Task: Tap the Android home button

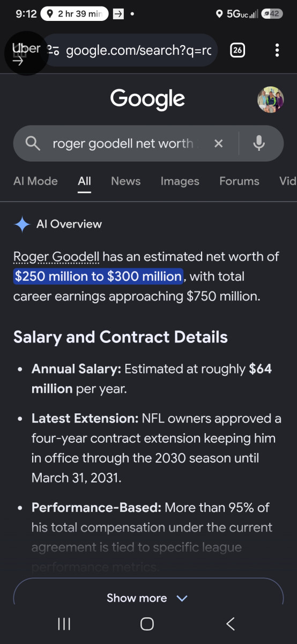Action: point(147,623)
